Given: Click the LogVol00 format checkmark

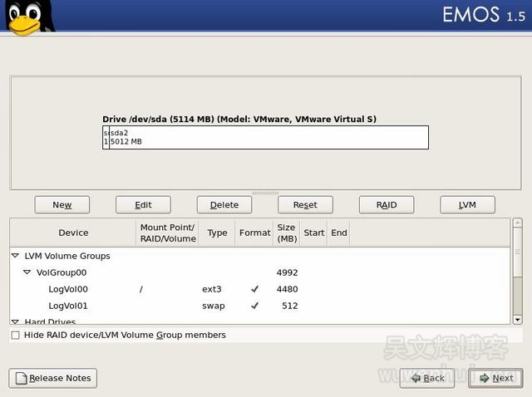Looking at the screenshot, I should click(x=254, y=289).
